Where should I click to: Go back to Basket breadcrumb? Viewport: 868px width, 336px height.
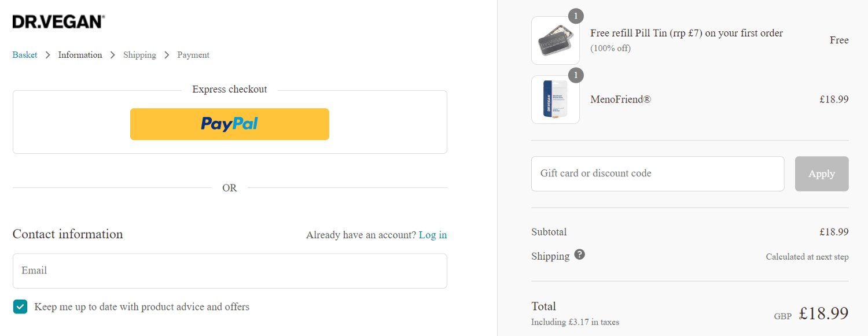point(25,55)
